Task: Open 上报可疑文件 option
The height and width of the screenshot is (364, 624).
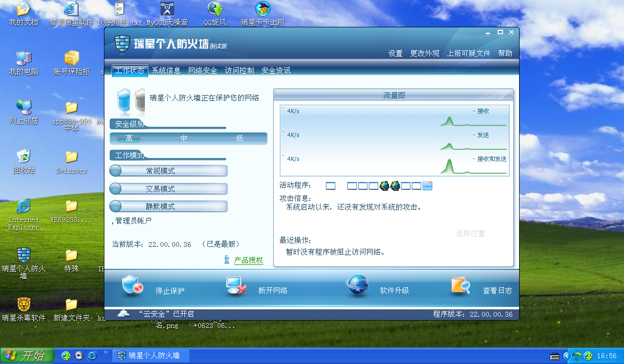Action: [x=469, y=53]
